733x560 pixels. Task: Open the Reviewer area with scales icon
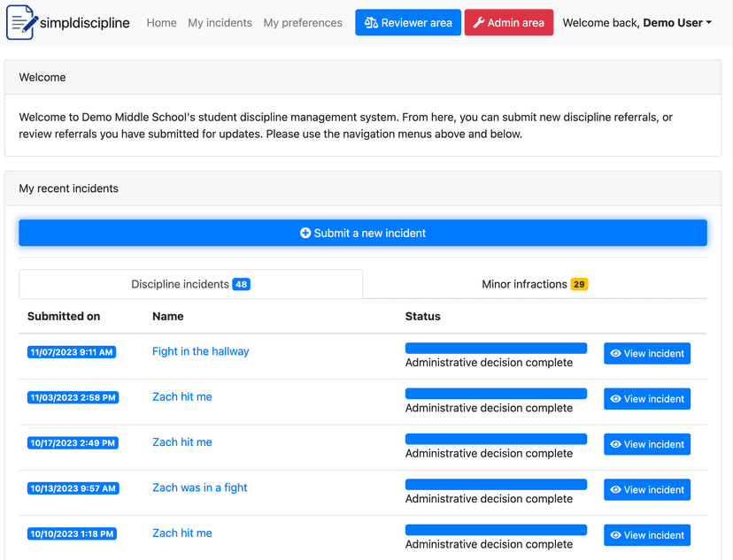tap(372, 23)
